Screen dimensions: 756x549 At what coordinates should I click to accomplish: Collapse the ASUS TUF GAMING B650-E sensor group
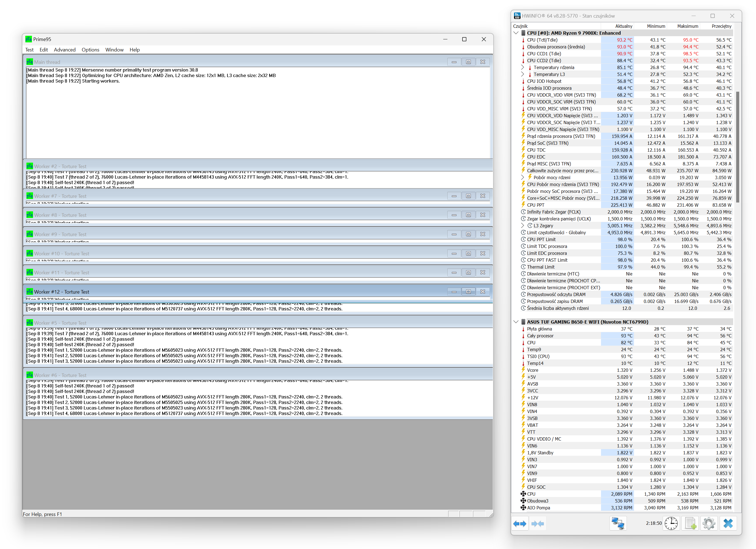click(x=516, y=322)
